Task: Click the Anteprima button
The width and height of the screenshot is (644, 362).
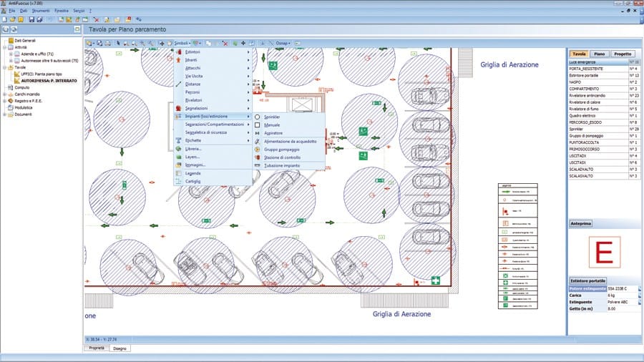Action: [x=580, y=223]
